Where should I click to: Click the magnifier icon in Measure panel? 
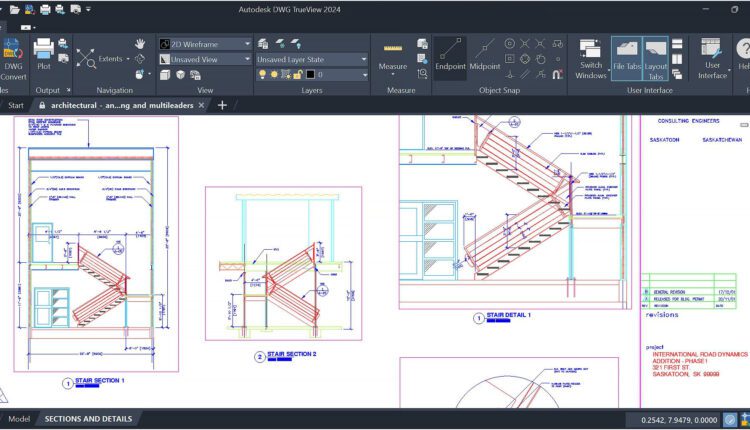pos(422,74)
